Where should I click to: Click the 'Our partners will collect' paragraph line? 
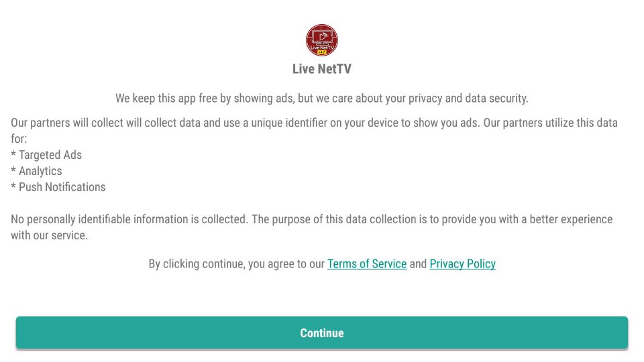314,123
